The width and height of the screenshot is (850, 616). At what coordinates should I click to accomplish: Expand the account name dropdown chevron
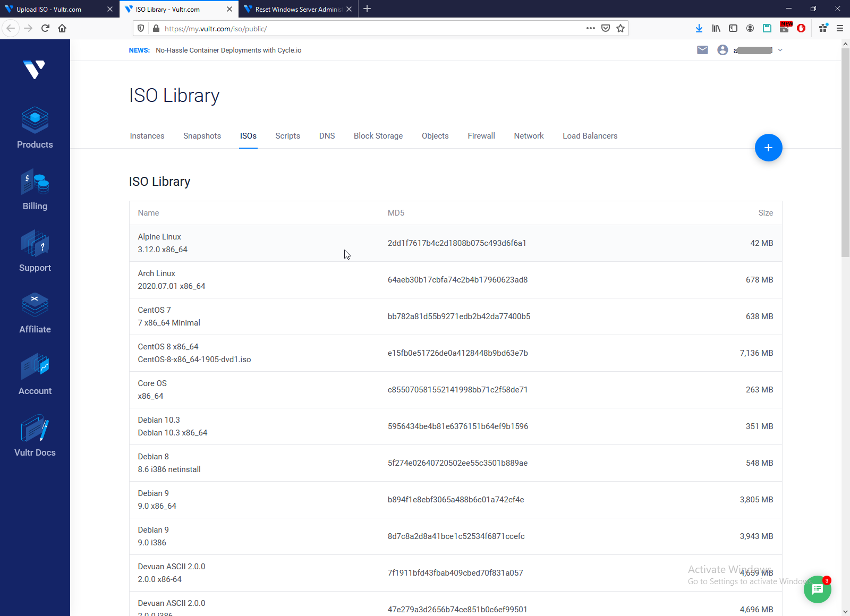click(x=780, y=50)
